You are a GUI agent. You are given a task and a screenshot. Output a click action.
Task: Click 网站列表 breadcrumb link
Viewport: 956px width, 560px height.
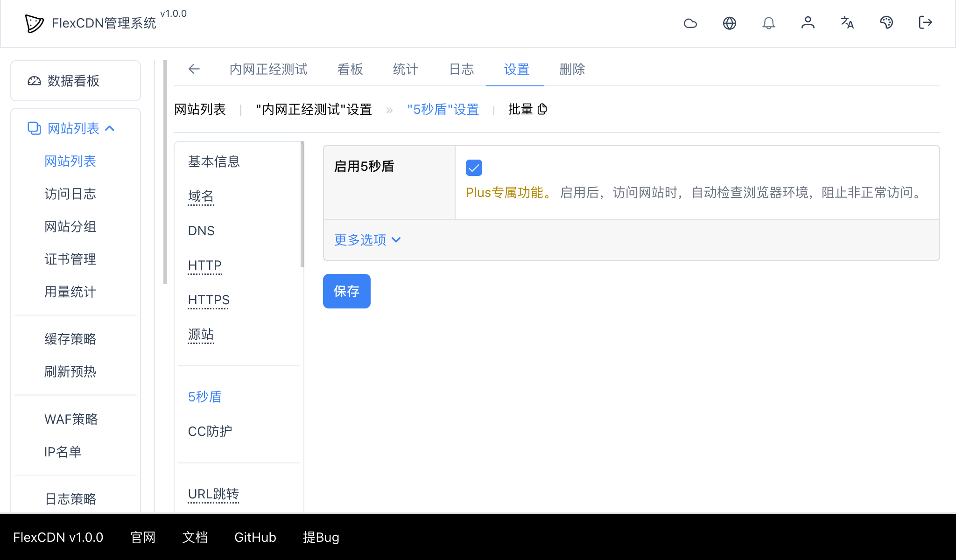click(200, 109)
